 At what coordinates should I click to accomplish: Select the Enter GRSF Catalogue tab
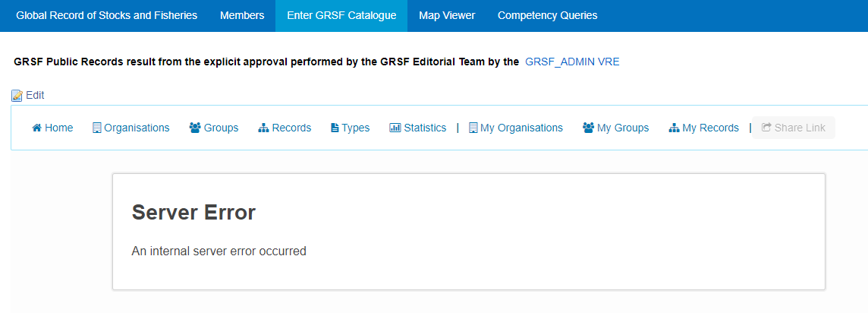click(341, 15)
